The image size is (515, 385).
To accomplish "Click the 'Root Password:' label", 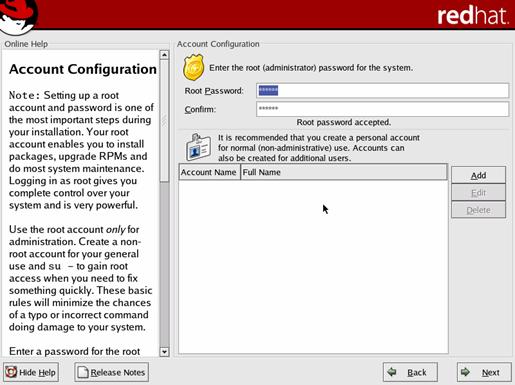I will pyautogui.click(x=214, y=91).
